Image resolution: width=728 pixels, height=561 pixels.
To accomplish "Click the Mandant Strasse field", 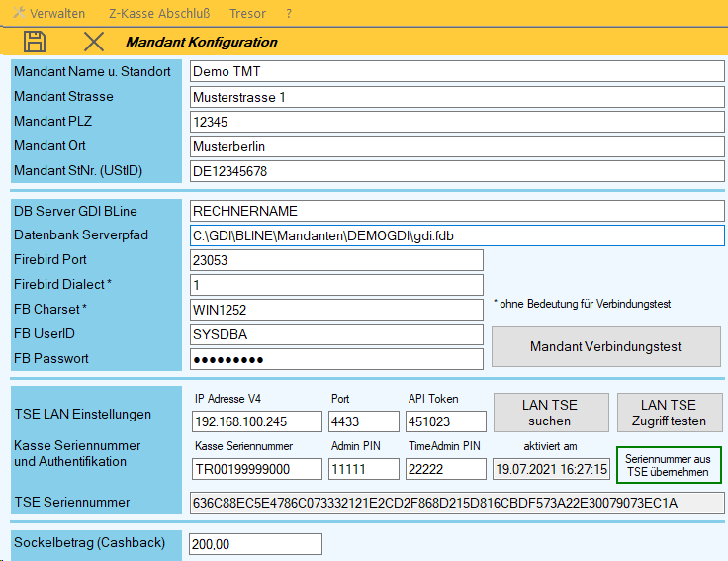I will 457,97.
